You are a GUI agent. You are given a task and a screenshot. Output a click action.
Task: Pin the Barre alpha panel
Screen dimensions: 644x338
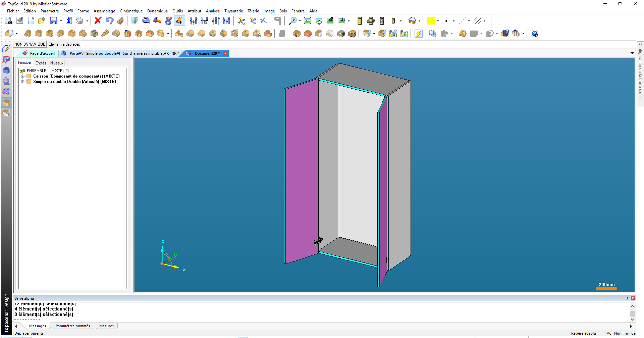click(x=627, y=298)
